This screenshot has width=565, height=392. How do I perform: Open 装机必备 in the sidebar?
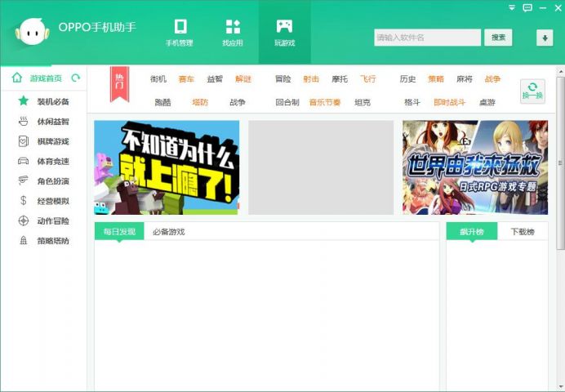pos(53,101)
